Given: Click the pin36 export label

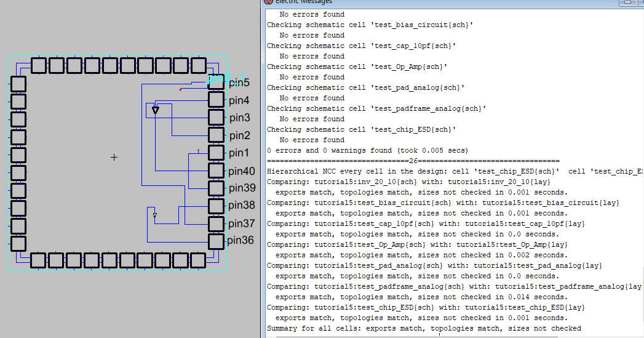Looking at the screenshot, I should pos(241,241).
